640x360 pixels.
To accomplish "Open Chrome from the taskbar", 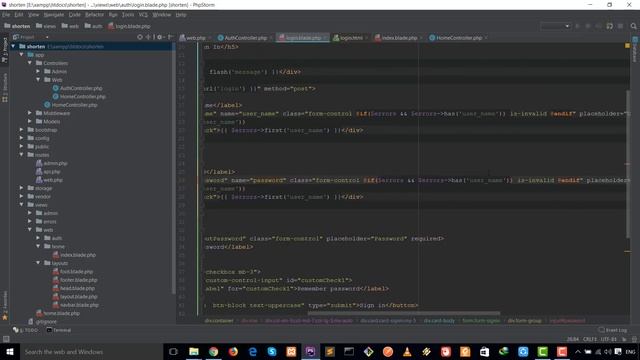I will (x=213, y=351).
